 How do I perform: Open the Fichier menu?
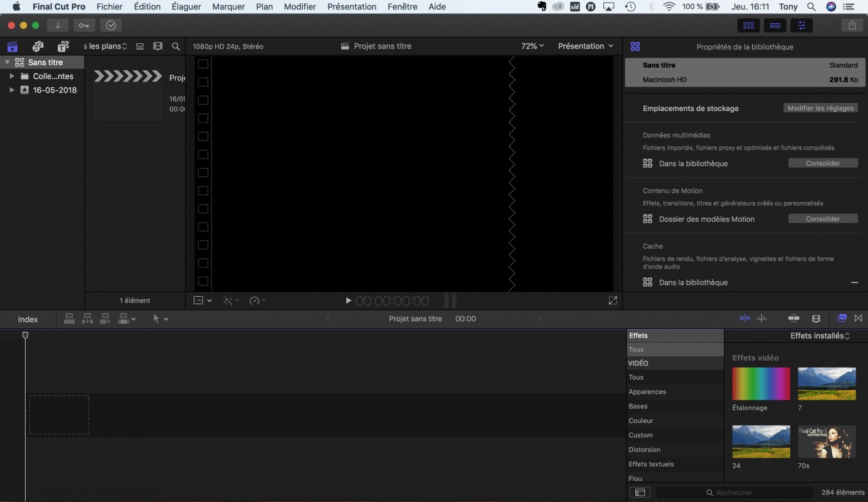pyautogui.click(x=110, y=6)
